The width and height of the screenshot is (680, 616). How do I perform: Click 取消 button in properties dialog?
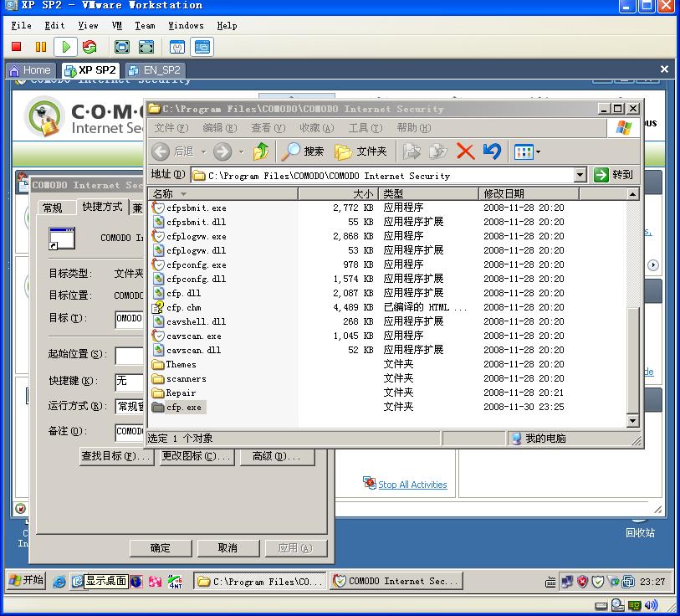coord(228,548)
